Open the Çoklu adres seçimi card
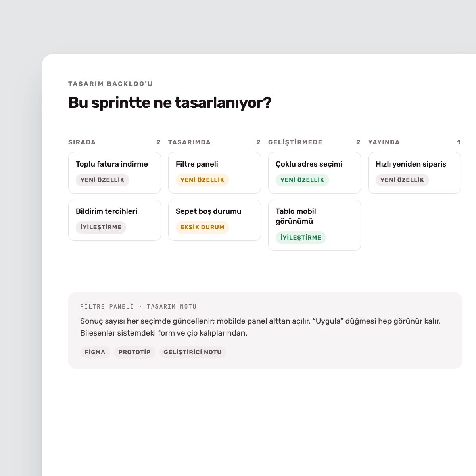Screen dimensions: 476x476 point(315,173)
